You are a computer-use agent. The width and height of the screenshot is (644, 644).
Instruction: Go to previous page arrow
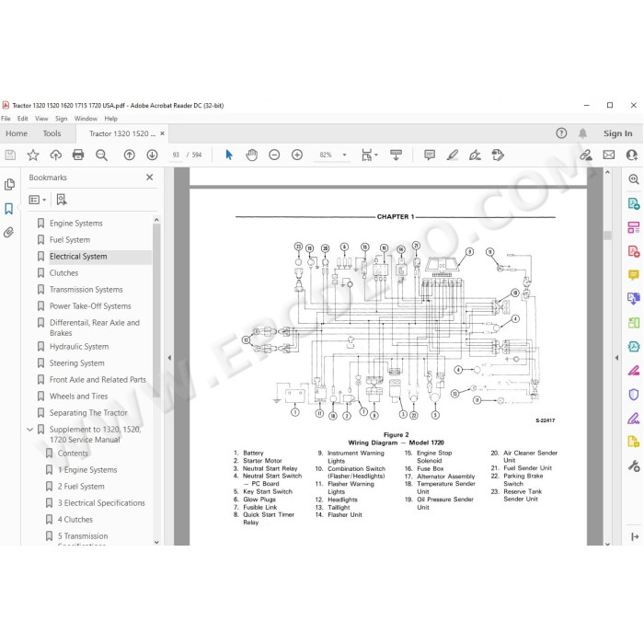pyautogui.click(x=130, y=155)
